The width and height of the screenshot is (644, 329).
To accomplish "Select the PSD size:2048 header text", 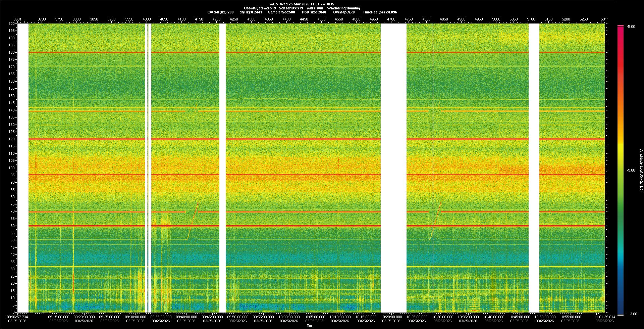I will pyautogui.click(x=314, y=12).
